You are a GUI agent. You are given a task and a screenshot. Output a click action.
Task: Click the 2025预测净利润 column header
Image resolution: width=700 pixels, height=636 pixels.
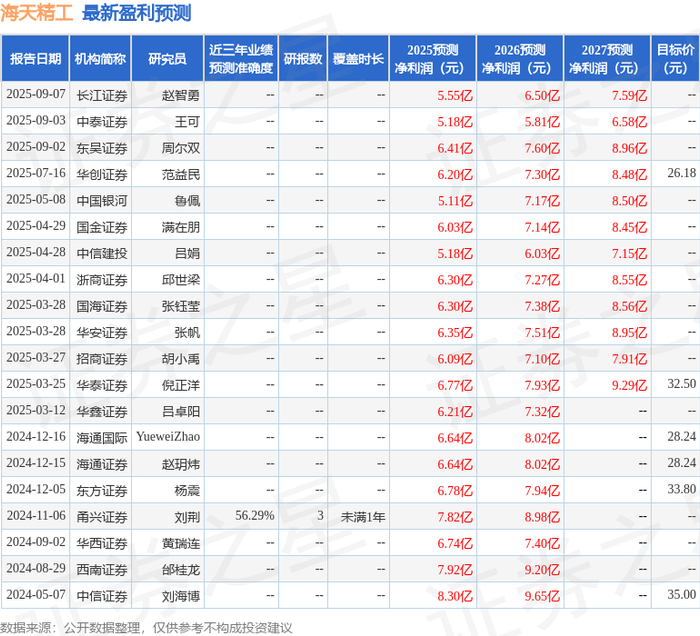[433, 58]
